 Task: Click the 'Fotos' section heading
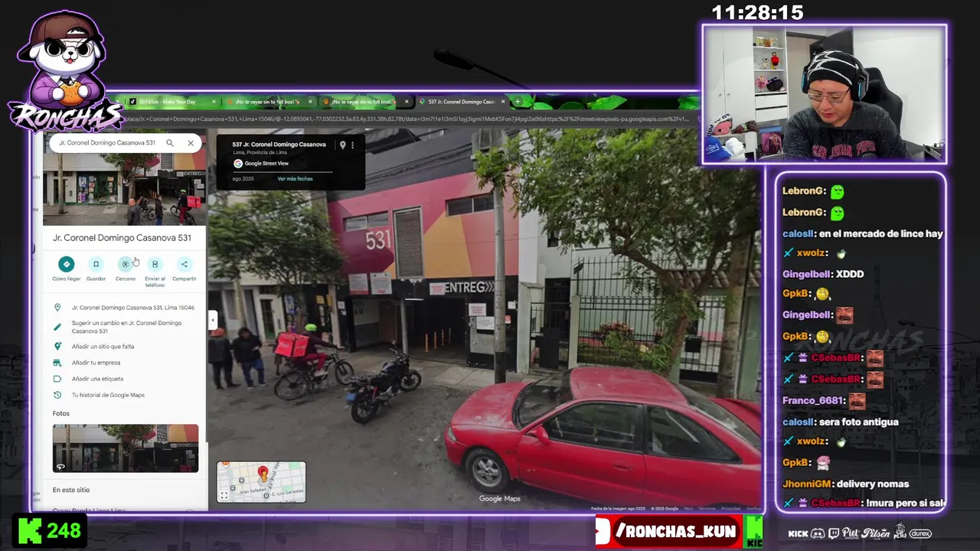[x=61, y=413]
